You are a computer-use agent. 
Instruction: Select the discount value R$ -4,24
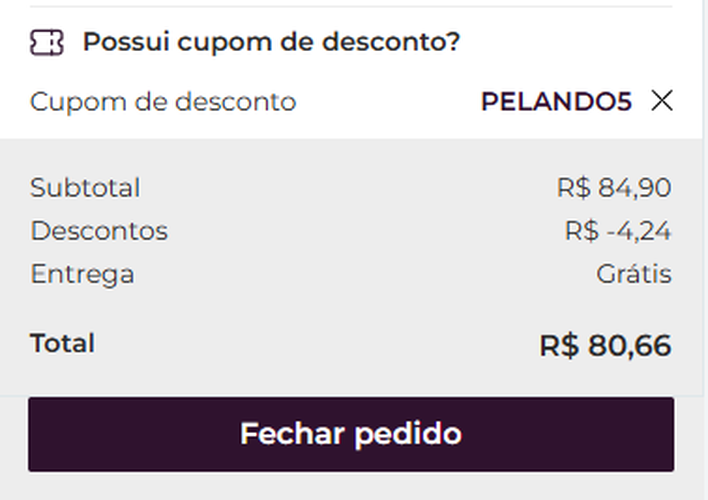[x=617, y=231]
